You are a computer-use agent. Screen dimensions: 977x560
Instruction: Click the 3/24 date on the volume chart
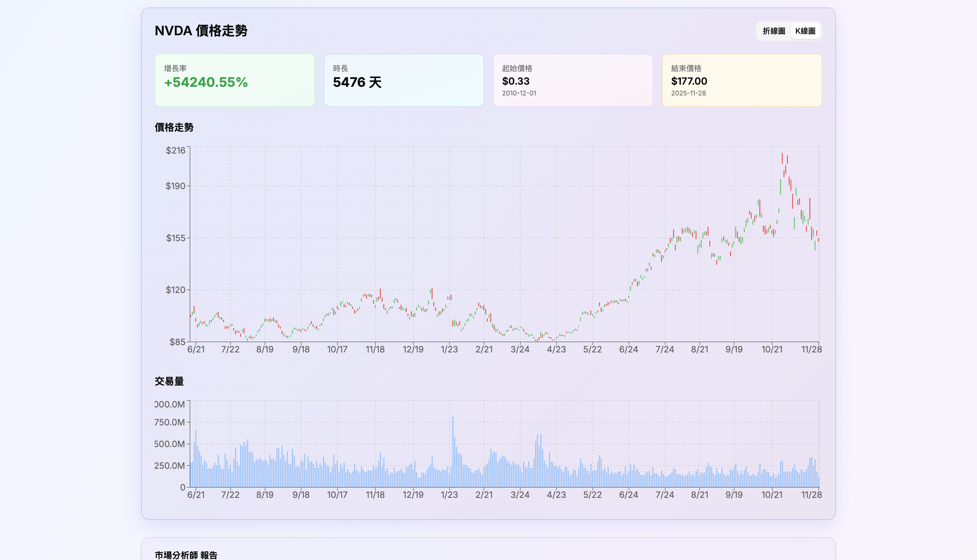pyautogui.click(x=520, y=495)
